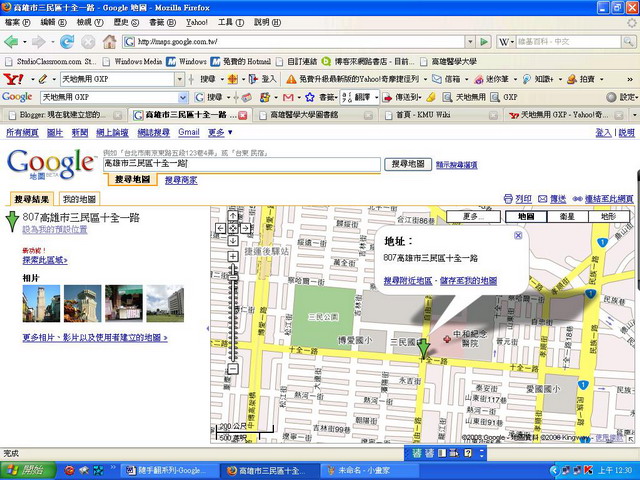Click the search magnifier in Wikipedia search box

628,41
